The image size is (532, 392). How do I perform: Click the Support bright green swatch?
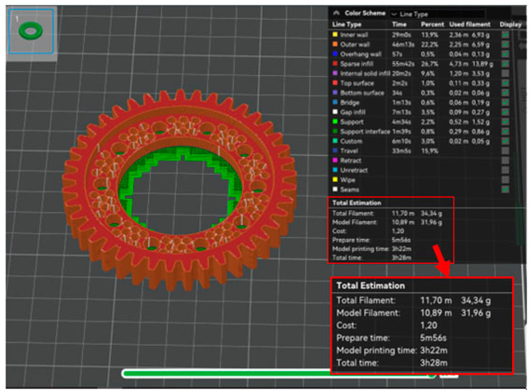335,122
